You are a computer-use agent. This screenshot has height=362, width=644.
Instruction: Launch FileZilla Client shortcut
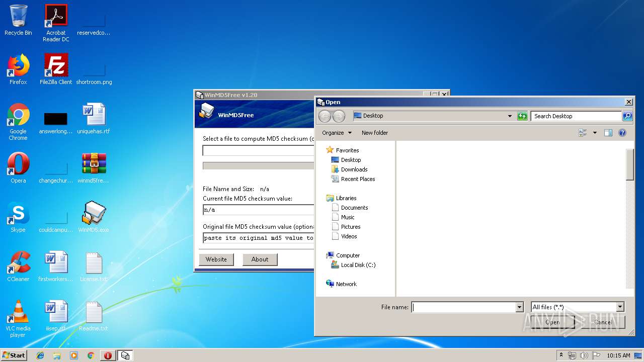click(56, 69)
